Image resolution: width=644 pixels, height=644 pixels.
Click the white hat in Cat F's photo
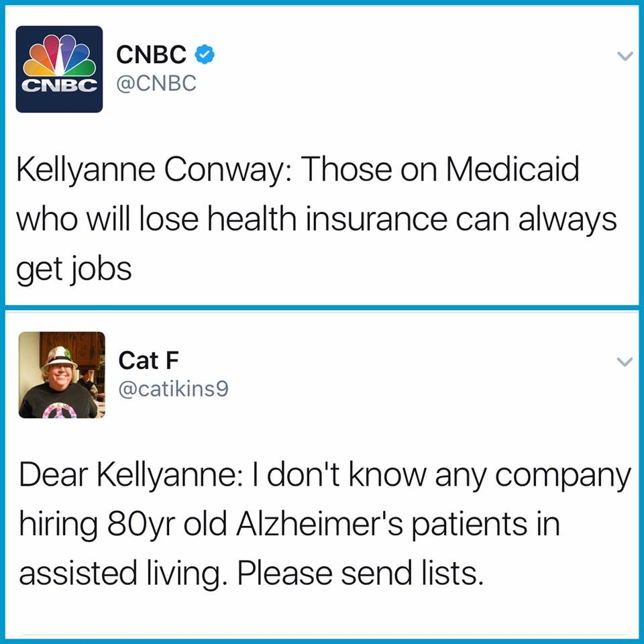point(59,354)
